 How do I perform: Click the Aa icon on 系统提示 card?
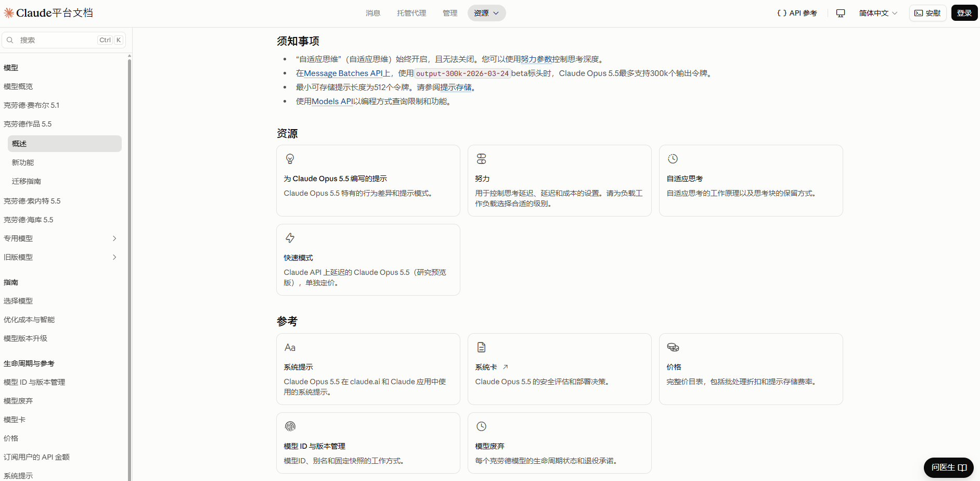[x=290, y=347]
